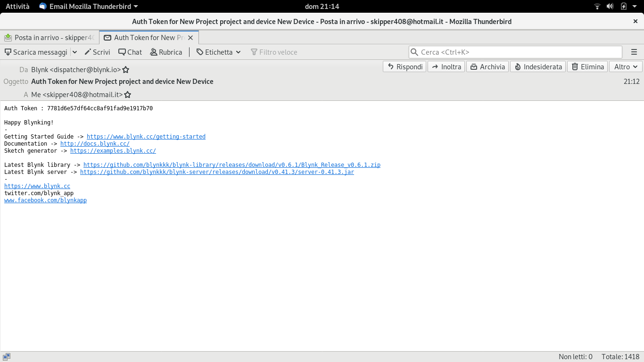Open the getting-started guide link

point(146,137)
